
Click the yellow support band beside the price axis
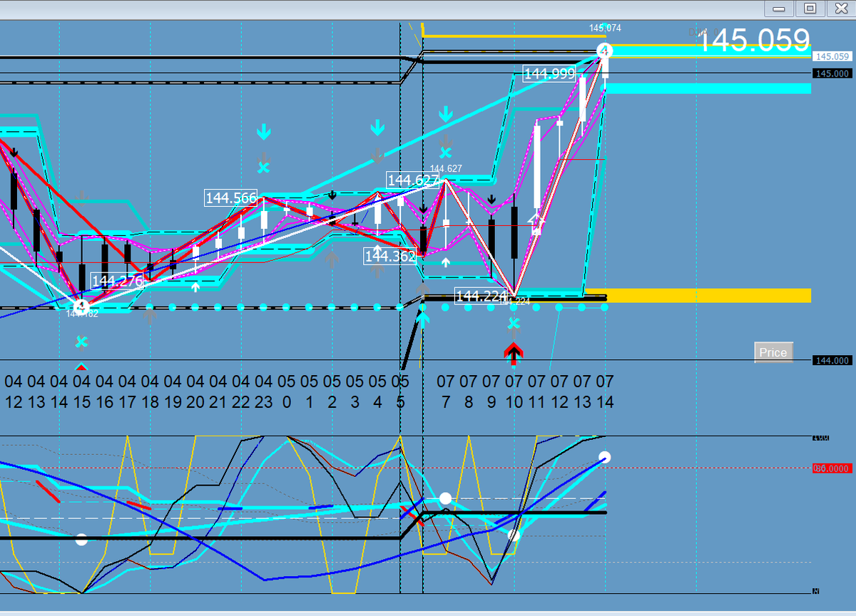tap(708, 295)
